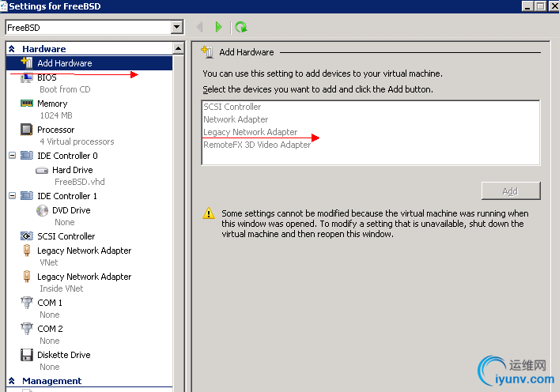This screenshot has width=559, height=392.
Task: Click the Hardware section heading
Action: 44,49
